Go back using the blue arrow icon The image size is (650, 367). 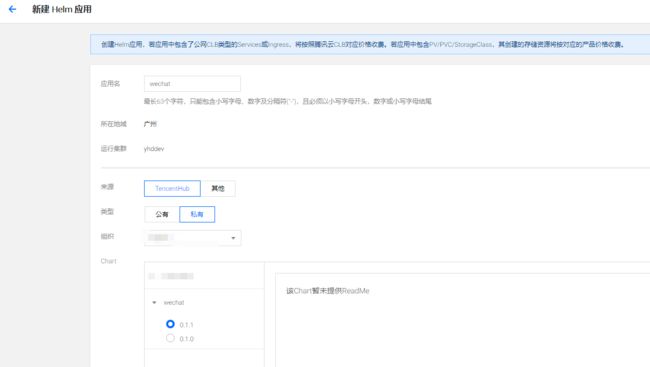12,9
